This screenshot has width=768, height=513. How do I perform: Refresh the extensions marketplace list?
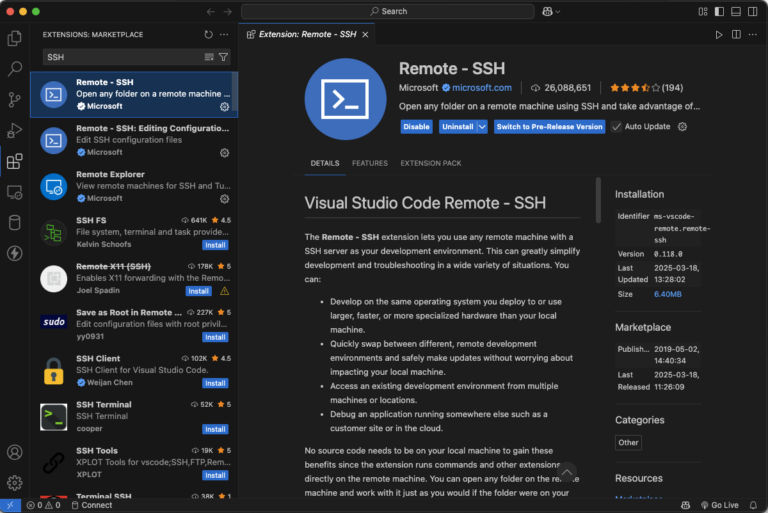(208, 34)
